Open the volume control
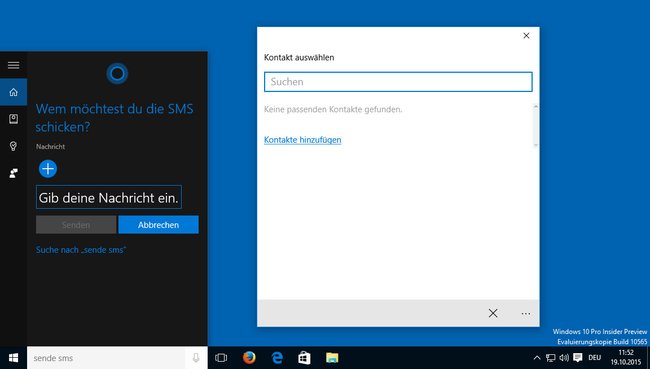The width and height of the screenshot is (650, 369). 564,357
